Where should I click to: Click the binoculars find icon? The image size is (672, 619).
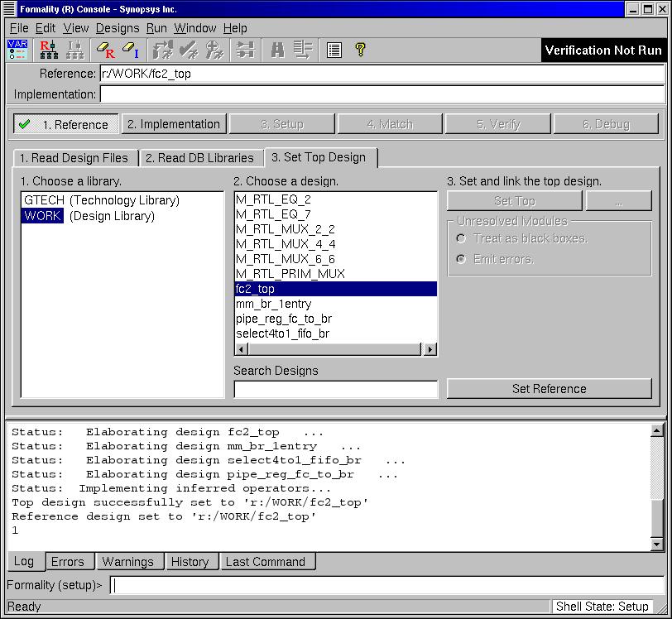(278, 50)
